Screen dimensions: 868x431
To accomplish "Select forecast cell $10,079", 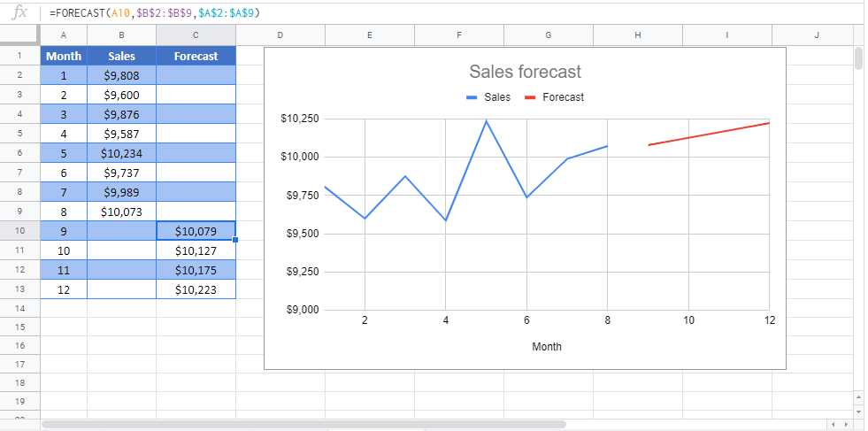I will tap(196, 230).
